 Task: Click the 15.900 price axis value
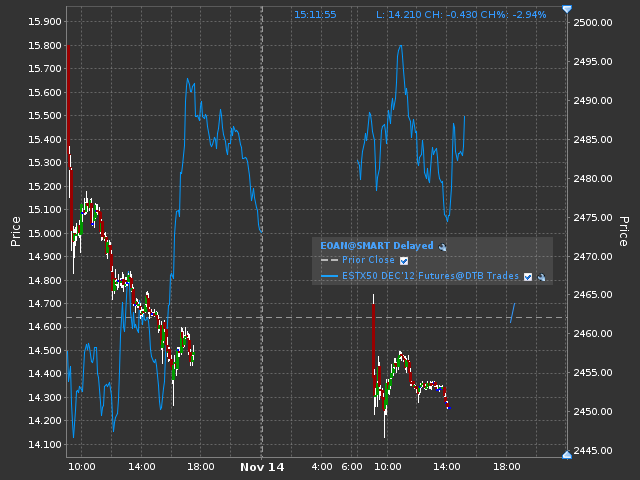point(44,22)
